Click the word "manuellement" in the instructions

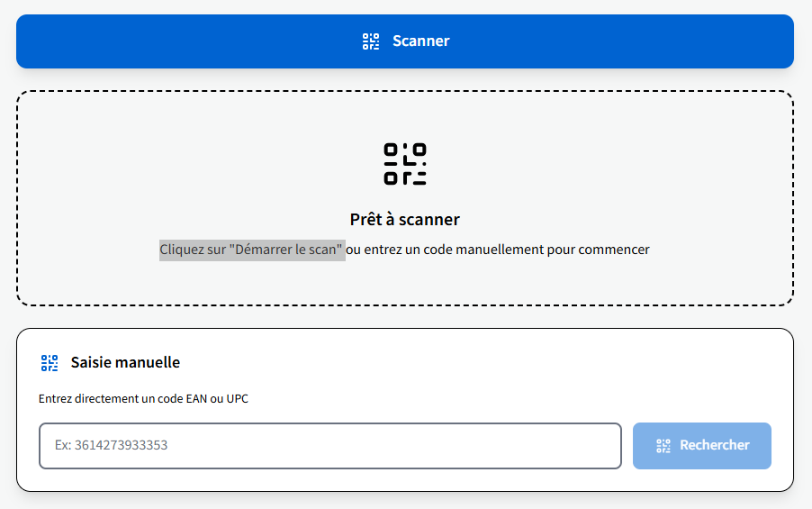coord(504,250)
